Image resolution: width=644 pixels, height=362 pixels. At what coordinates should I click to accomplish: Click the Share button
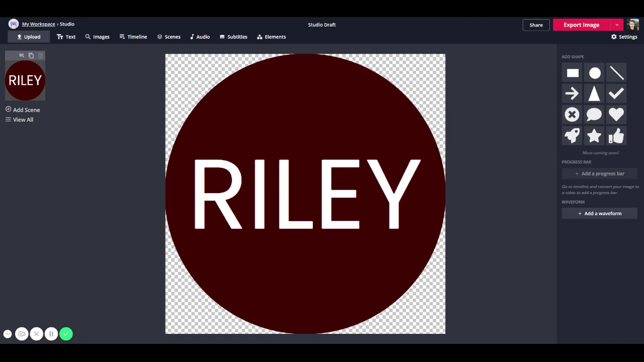536,25
